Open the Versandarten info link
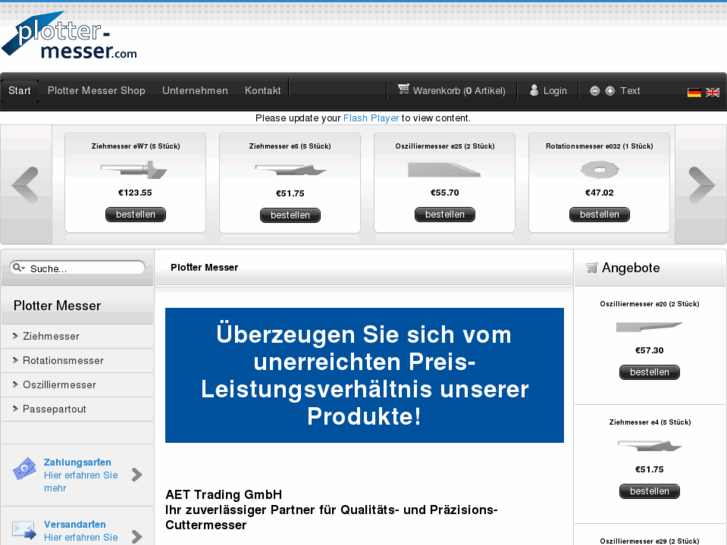This screenshot has width=727, height=545. click(81, 530)
